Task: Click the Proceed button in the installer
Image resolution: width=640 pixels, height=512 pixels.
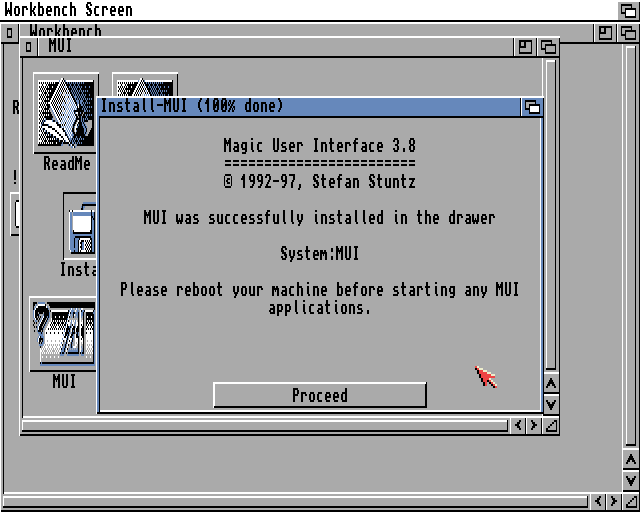Action: (320, 395)
